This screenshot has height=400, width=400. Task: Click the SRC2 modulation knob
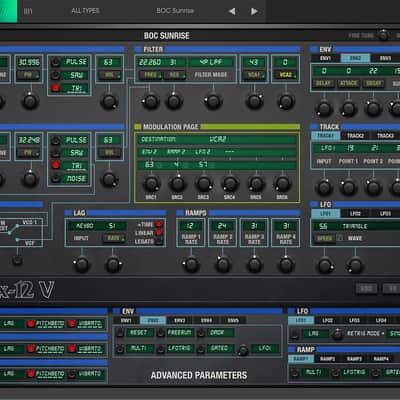(x=177, y=184)
